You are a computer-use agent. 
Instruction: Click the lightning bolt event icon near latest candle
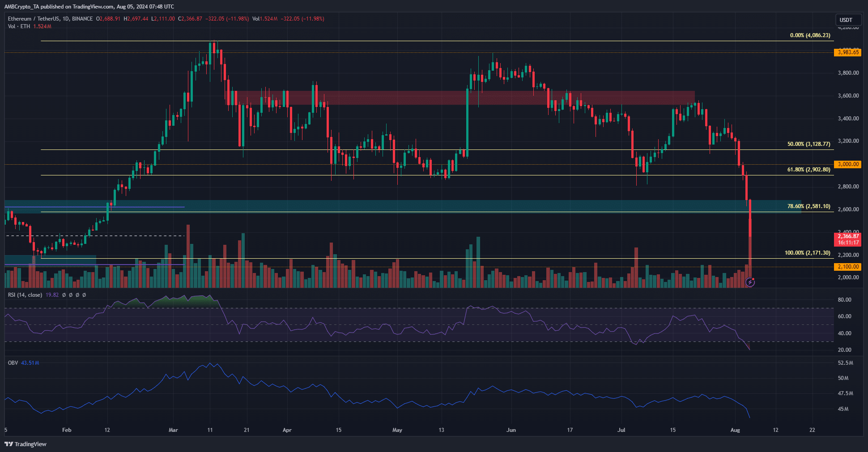(x=750, y=282)
